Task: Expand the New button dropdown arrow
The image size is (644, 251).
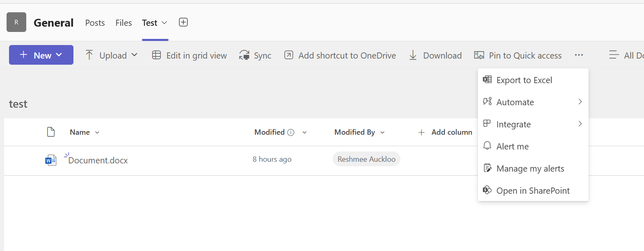Action: pyautogui.click(x=59, y=55)
